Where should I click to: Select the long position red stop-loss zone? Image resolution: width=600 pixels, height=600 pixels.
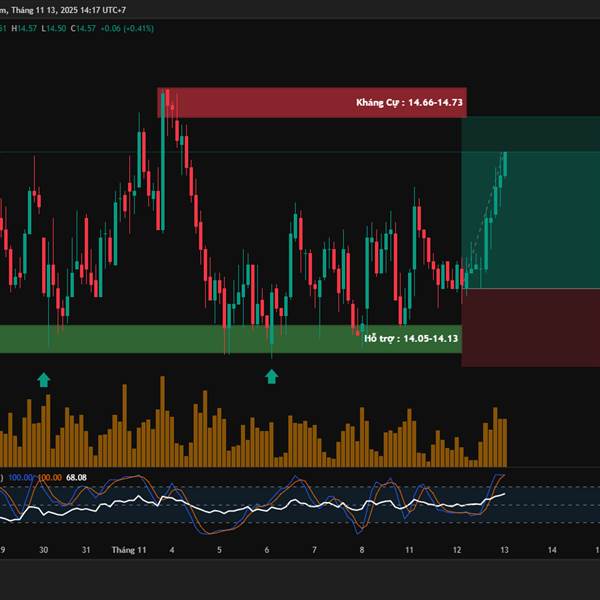531,328
